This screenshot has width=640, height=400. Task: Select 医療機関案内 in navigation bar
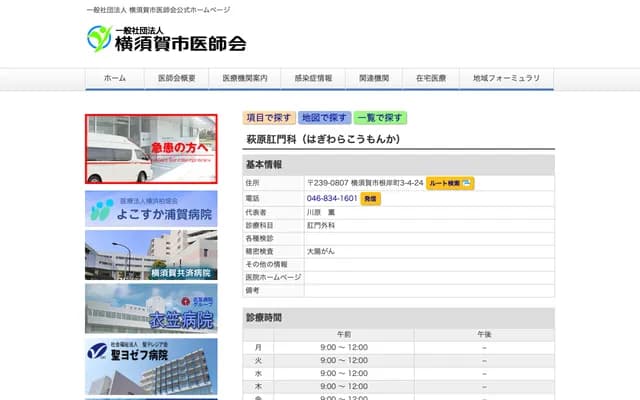(x=245, y=78)
